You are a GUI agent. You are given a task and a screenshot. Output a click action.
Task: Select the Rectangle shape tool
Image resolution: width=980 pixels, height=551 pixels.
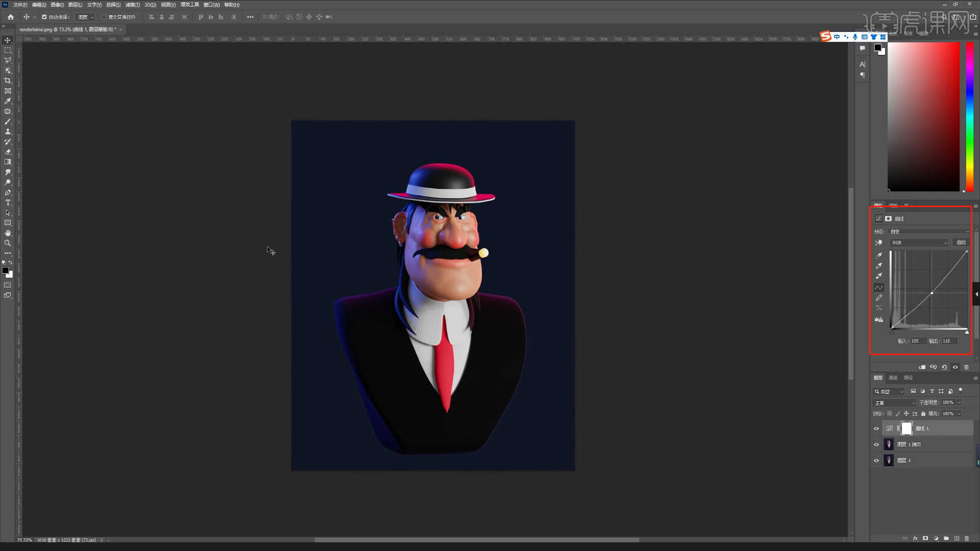(x=8, y=223)
